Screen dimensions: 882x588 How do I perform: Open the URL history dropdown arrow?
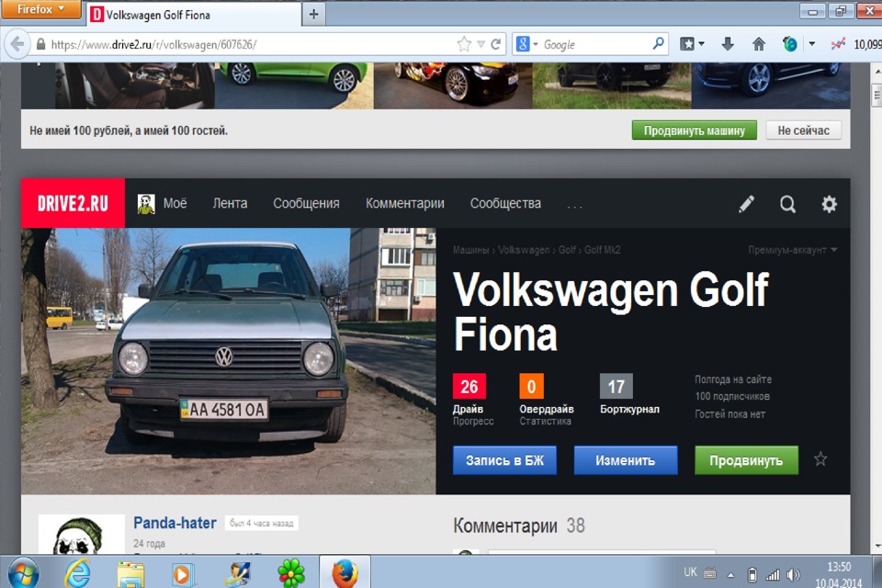(481, 44)
